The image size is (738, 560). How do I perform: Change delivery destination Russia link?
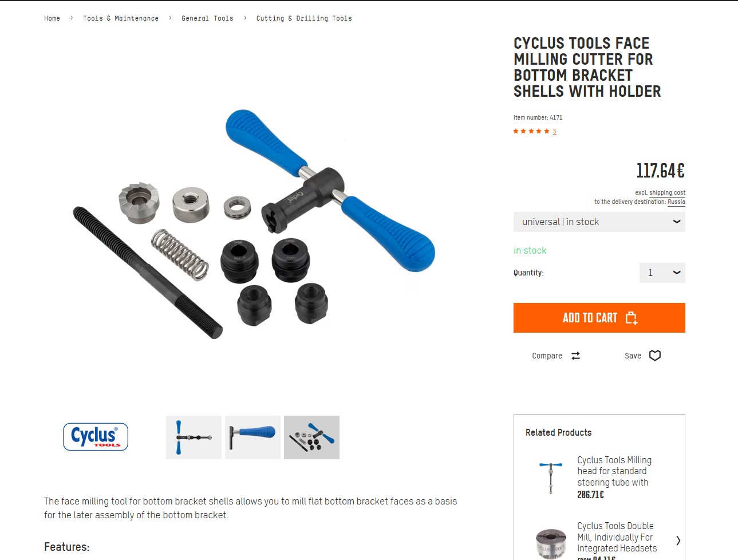coord(676,202)
